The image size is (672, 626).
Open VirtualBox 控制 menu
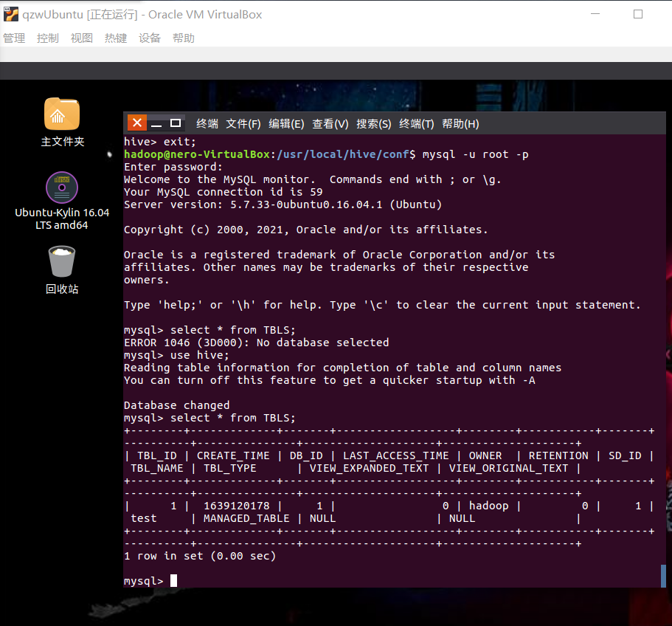47,38
